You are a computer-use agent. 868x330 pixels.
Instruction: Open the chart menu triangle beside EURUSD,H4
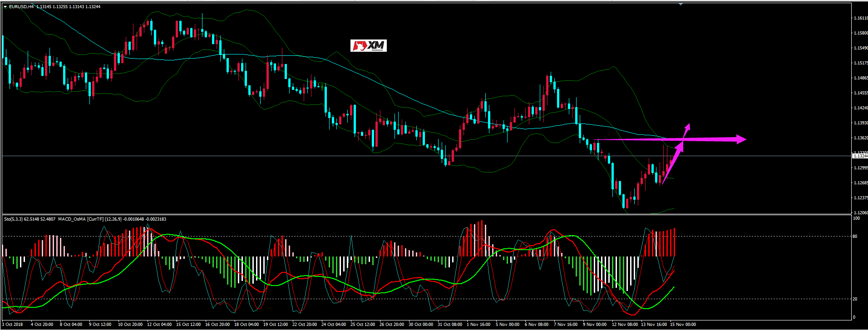5,6
